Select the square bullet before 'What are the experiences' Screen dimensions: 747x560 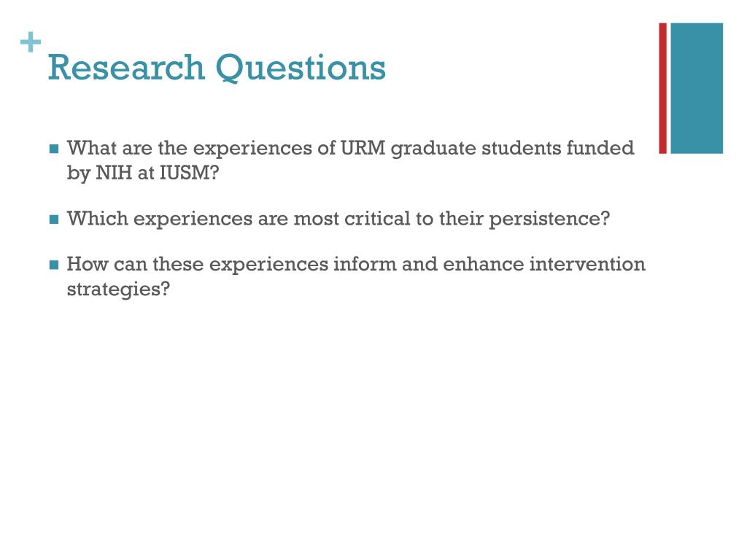click(x=54, y=149)
